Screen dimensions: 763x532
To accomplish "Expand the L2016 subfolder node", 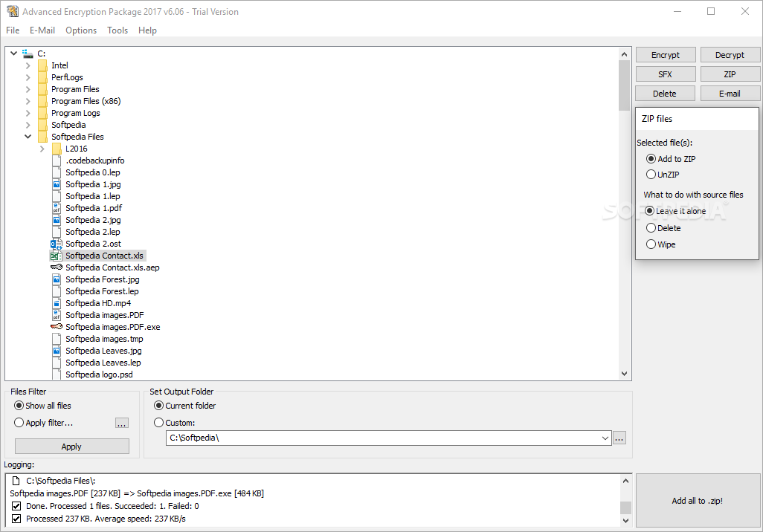I will tap(42, 149).
